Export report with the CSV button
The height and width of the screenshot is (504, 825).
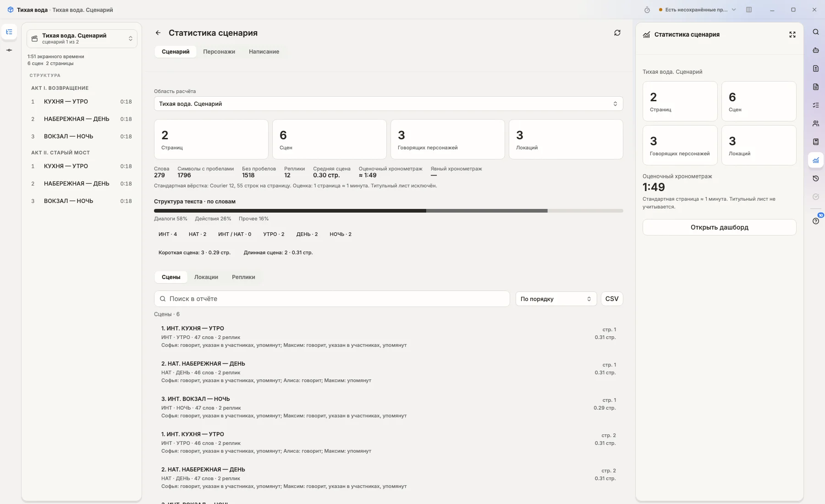click(x=612, y=299)
